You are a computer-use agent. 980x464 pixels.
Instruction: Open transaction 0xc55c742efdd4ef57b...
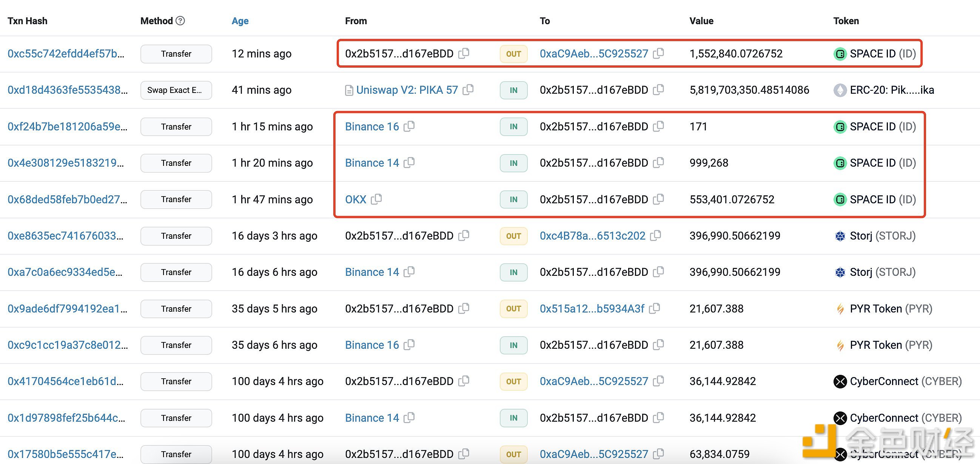pos(66,54)
